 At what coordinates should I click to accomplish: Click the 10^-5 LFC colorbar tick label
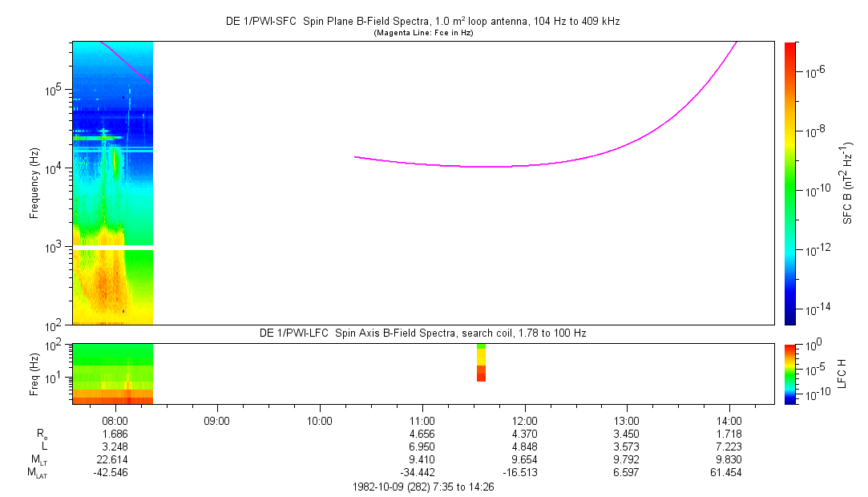coord(817,369)
